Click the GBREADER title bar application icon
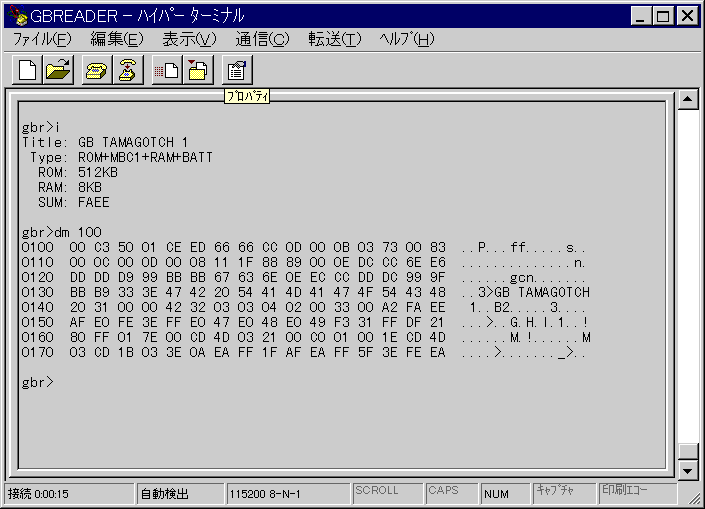This screenshot has height=509, width=705. [x=15, y=16]
